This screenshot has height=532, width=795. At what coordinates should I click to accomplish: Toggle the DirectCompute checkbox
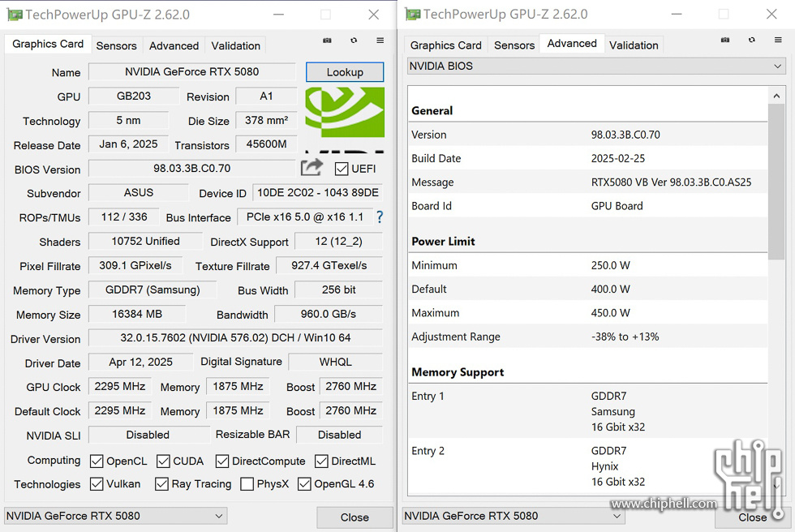point(222,461)
